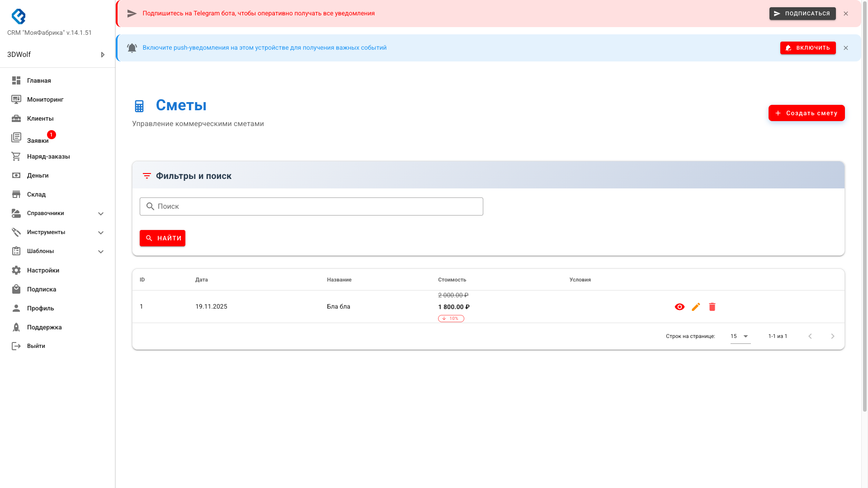Image resolution: width=868 pixels, height=488 pixels.
Task: Dismiss the Telegram subscription banner
Action: click(846, 14)
